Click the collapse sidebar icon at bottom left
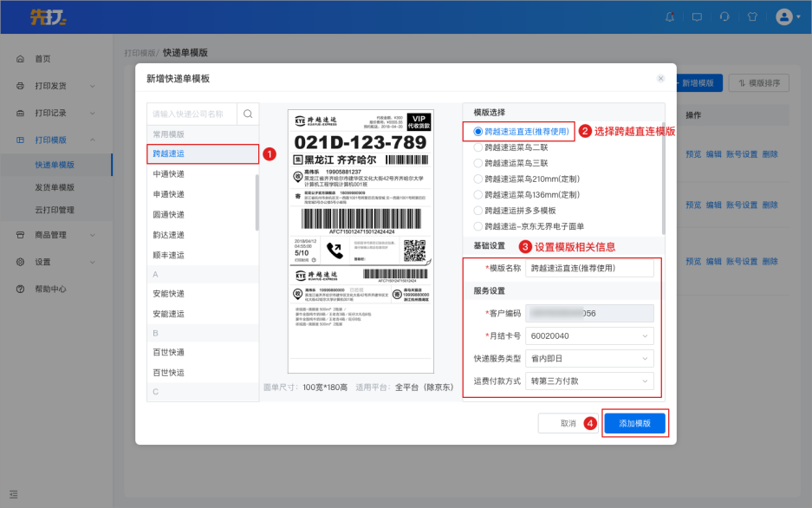 coord(14,494)
